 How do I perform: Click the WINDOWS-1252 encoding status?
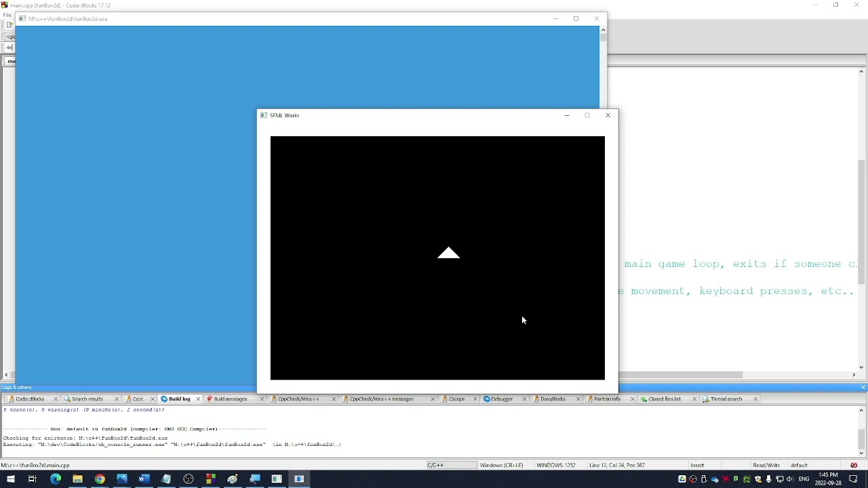point(555,466)
